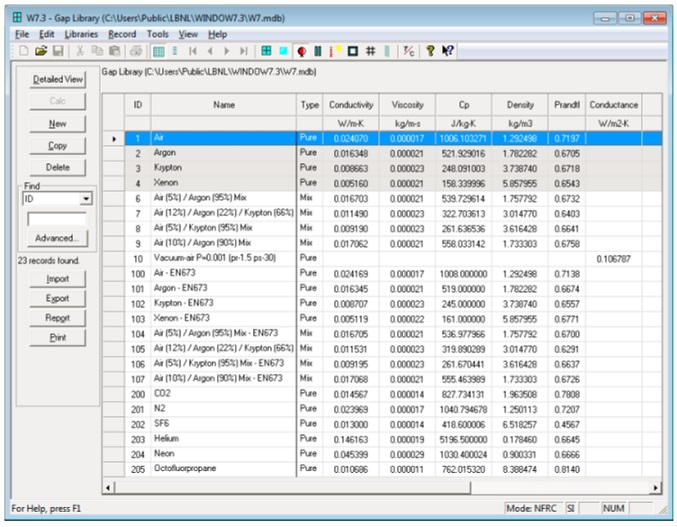Open the Glazing System cyan square icon
Screen dimensions: 677x527
283,50
